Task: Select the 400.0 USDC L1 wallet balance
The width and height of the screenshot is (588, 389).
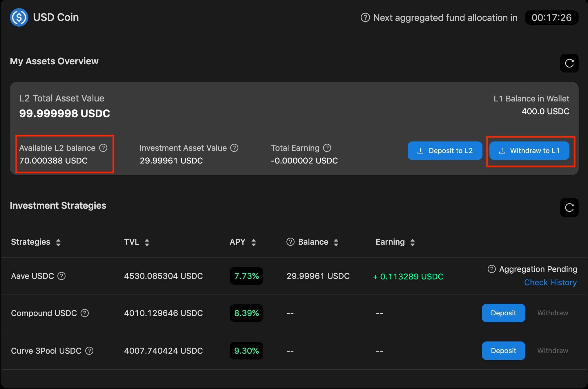Action: (545, 111)
